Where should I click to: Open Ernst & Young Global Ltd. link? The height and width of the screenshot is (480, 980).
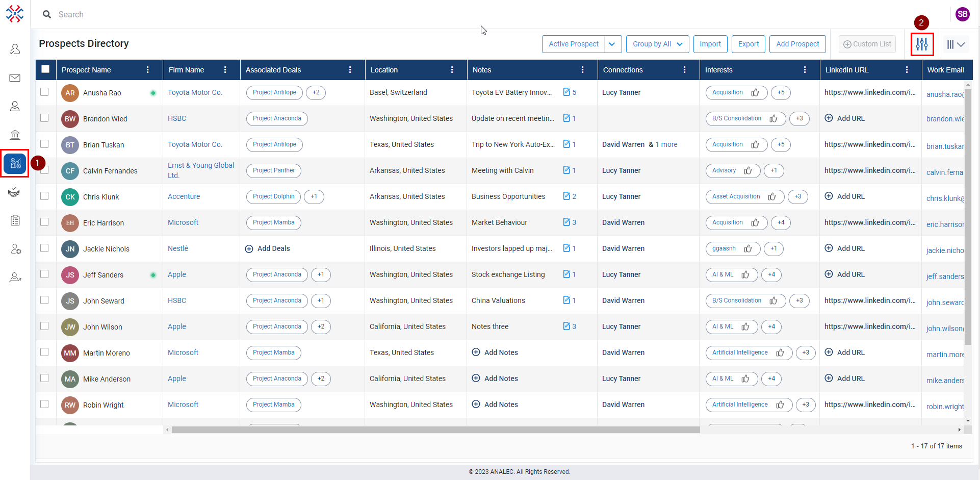pyautogui.click(x=201, y=171)
